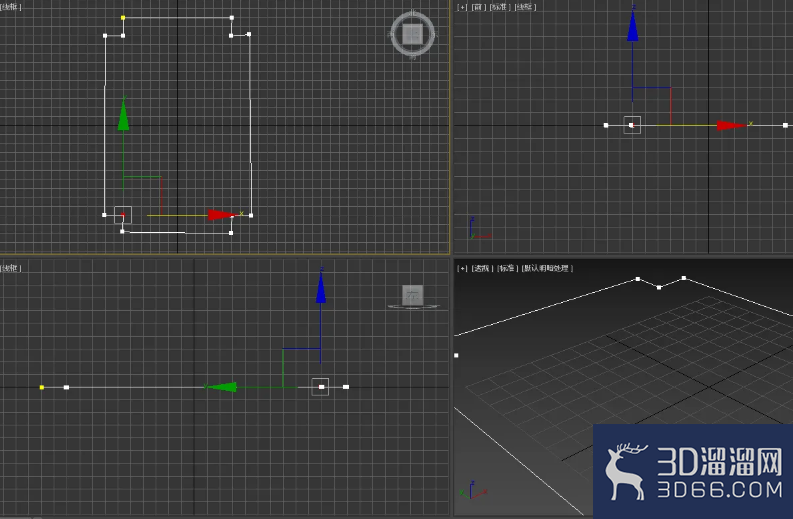
Task: Grab the green Y-axis arrow in Top viewport
Action: [x=123, y=114]
